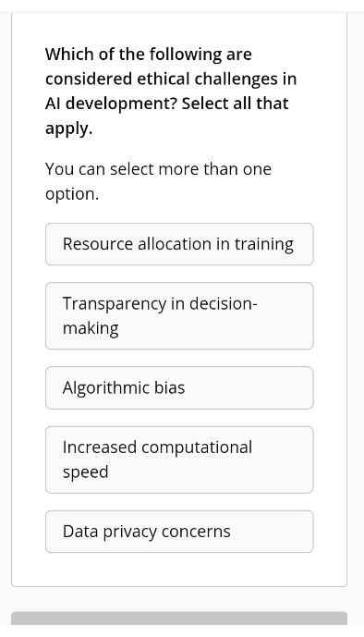The height and width of the screenshot is (637, 364).
Task: Click the word 'making' in the Transparency option
Action: [x=91, y=328]
